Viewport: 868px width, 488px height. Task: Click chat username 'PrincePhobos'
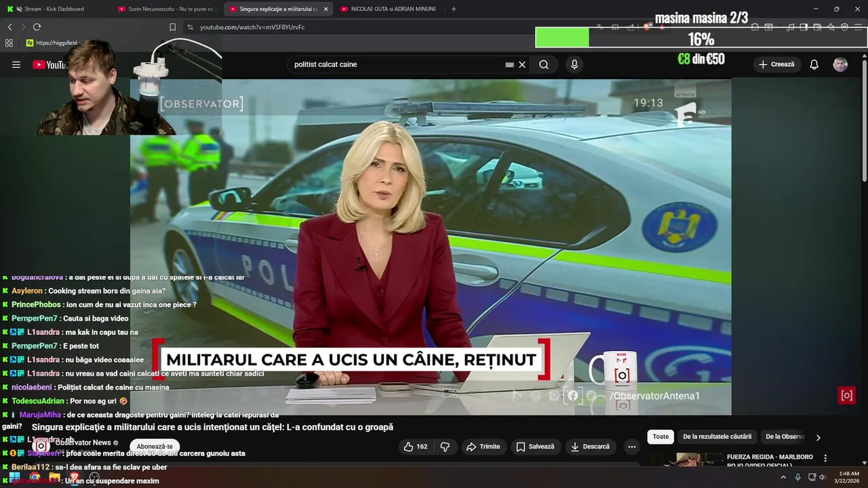[x=36, y=305]
